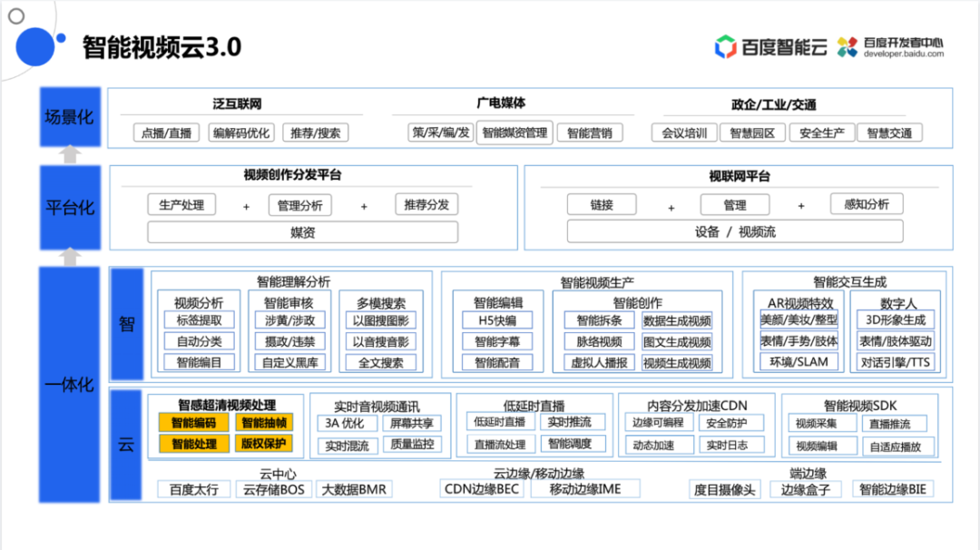
Task: Click the developer.baidu.com text
Action: tap(904, 54)
